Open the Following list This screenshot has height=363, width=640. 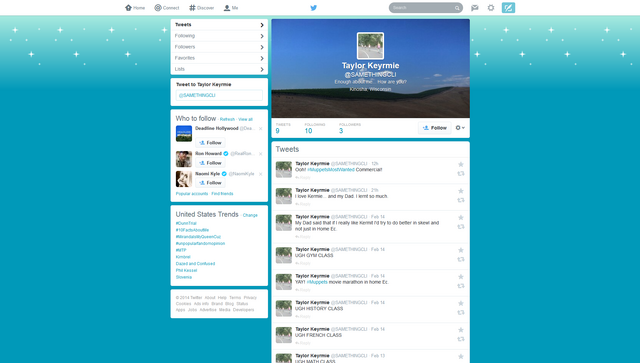click(219, 36)
